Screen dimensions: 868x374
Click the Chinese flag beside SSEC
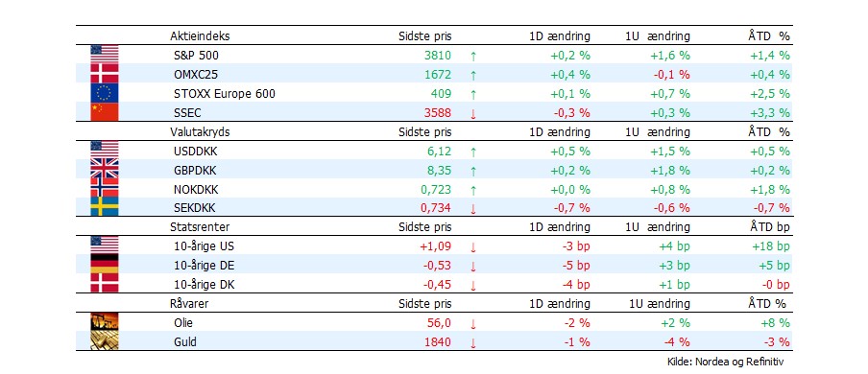click(x=105, y=112)
